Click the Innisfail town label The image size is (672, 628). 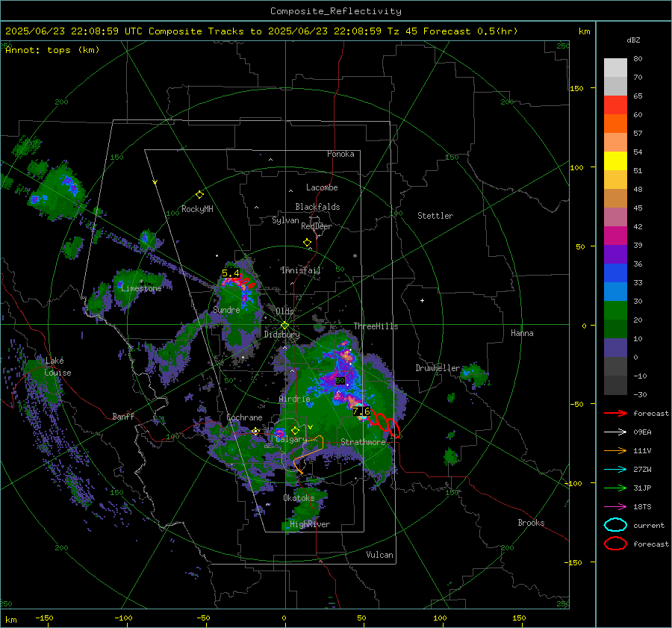(301, 270)
